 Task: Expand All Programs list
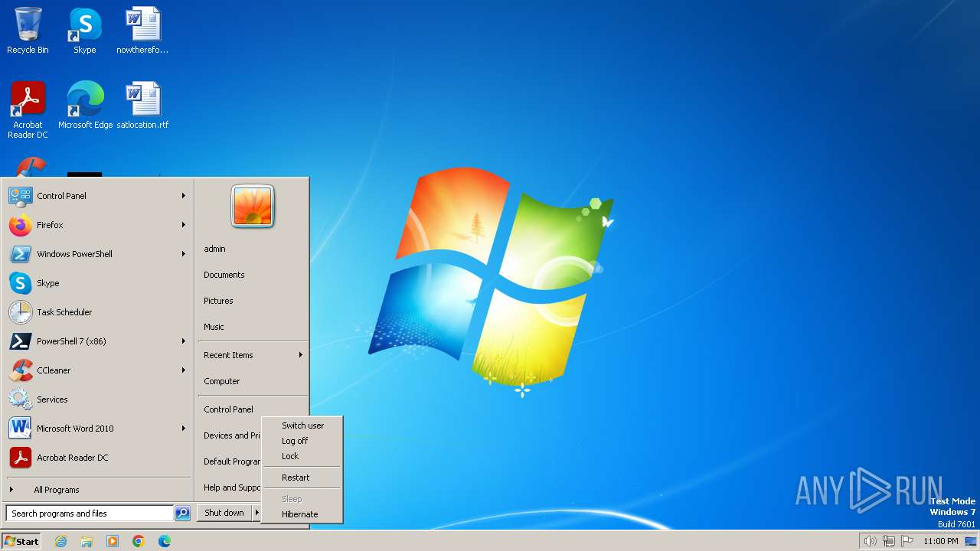98,490
